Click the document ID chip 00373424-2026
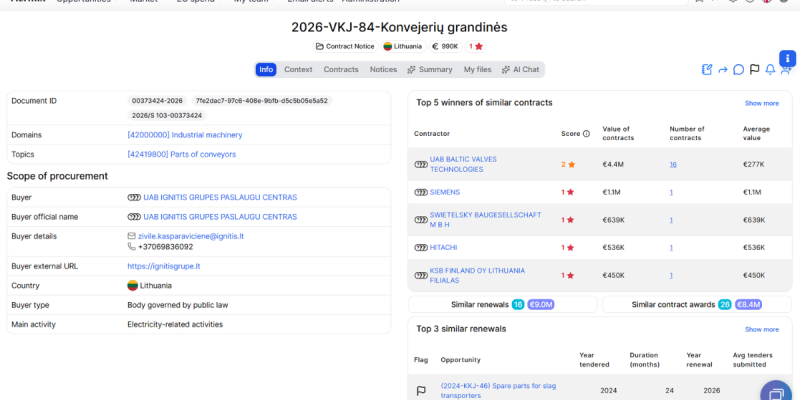 point(157,101)
